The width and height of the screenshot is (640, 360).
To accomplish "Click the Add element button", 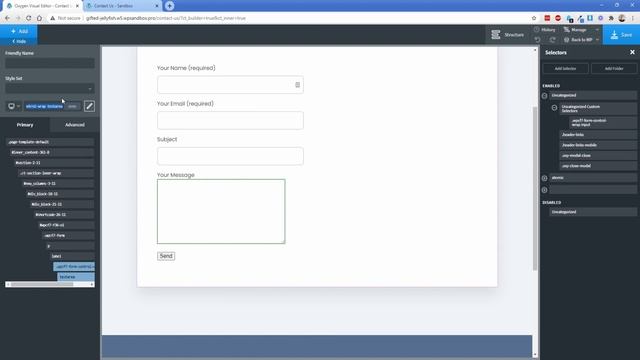I will (19, 31).
